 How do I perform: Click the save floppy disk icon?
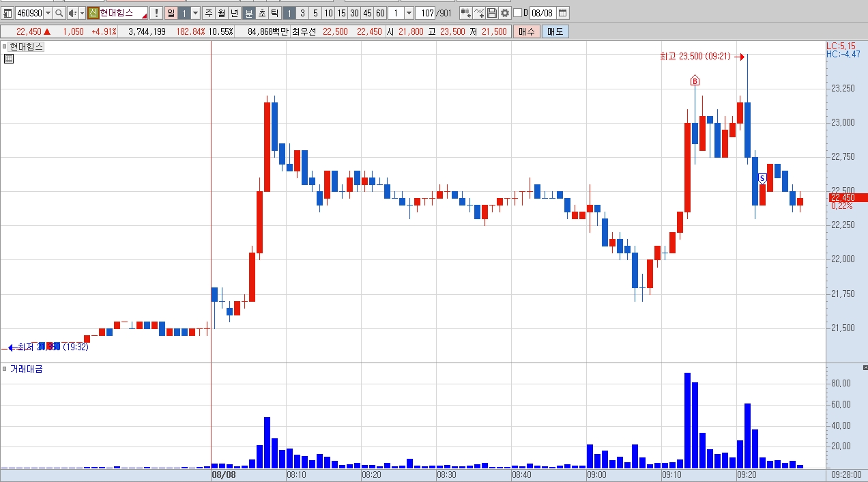[492, 13]
